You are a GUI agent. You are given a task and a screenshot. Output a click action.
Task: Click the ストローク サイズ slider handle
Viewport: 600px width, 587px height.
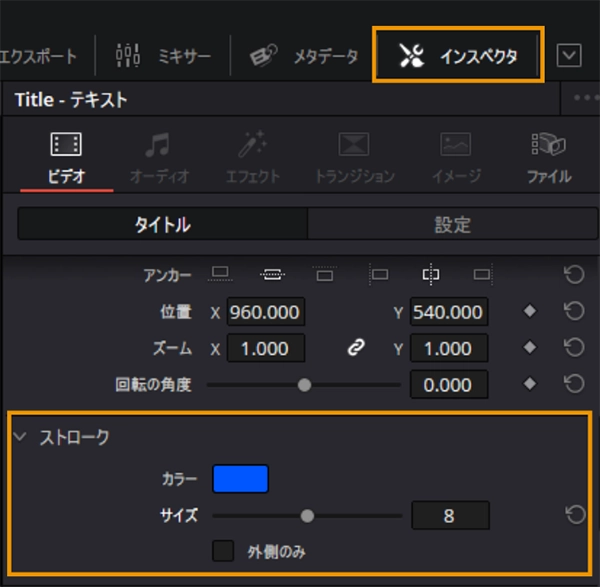pos(307,516)
